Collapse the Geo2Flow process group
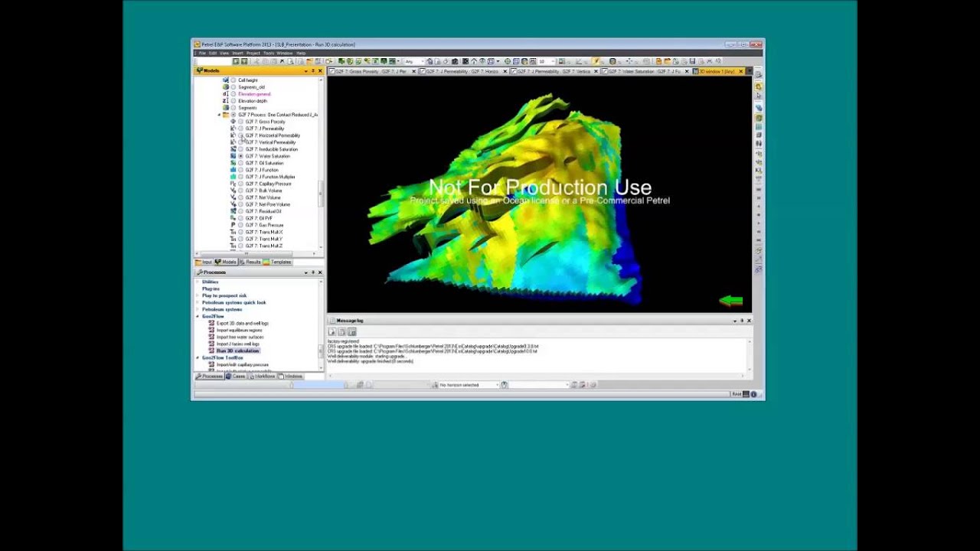 click(198, 316)
